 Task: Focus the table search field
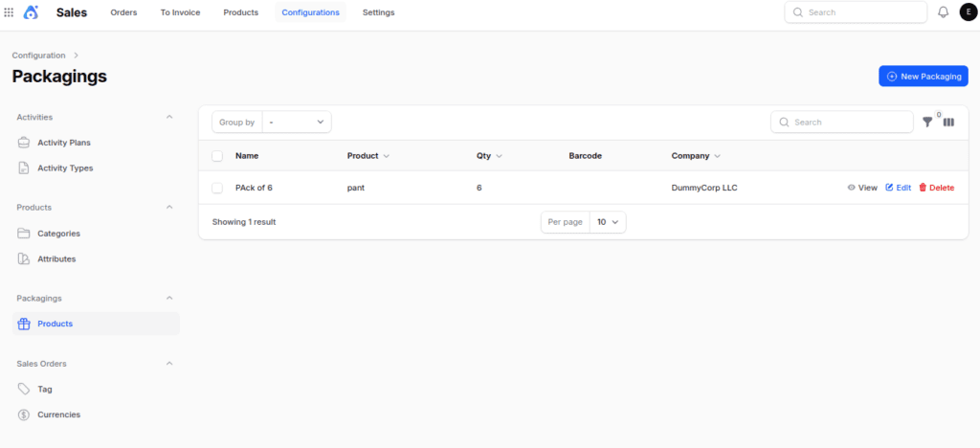[x=842, y=122]
